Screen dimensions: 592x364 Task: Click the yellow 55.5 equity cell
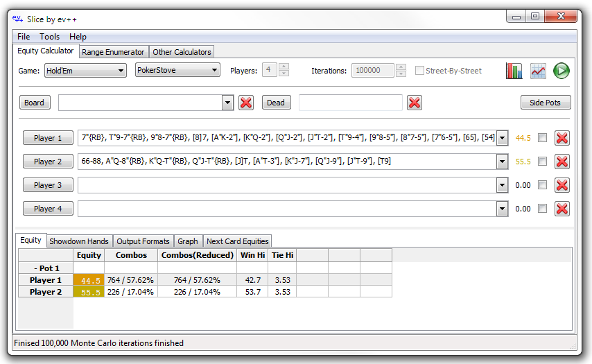[89, 292]
